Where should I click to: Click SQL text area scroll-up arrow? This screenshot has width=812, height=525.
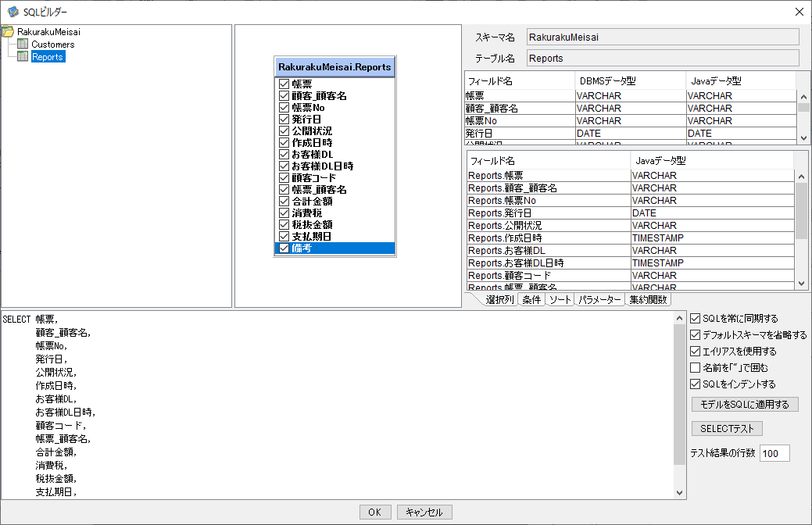679,318
